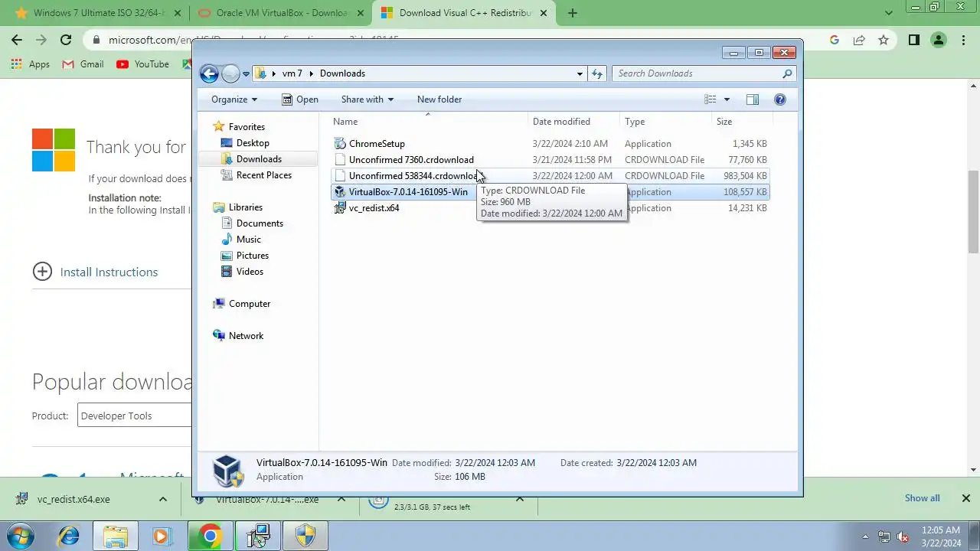This screenshot has height=551, width=980.
Task: Toggle the preview pane button
Action: pyautogui.click(x=753, y=99)
